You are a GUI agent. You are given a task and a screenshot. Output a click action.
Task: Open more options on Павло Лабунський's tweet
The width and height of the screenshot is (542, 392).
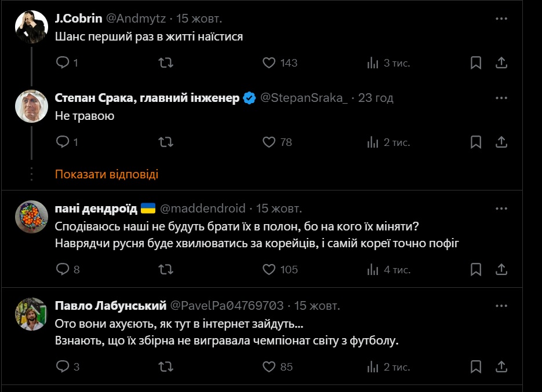coord(501,305)
